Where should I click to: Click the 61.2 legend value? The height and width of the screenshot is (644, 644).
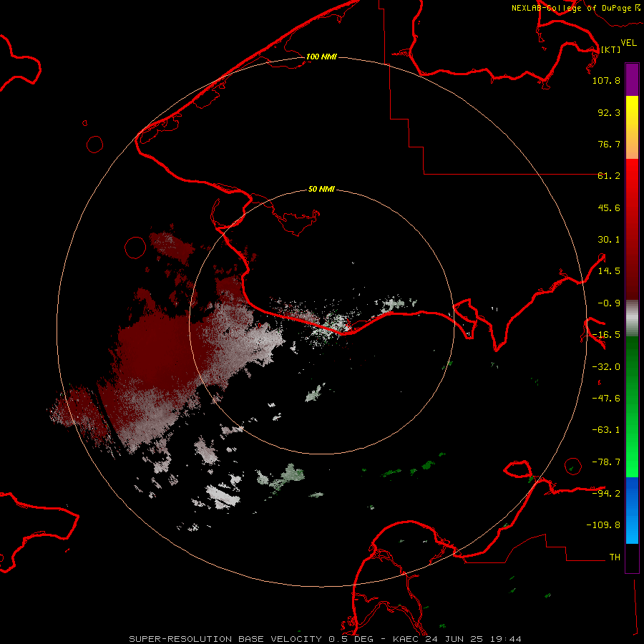(x=609, y=176)
